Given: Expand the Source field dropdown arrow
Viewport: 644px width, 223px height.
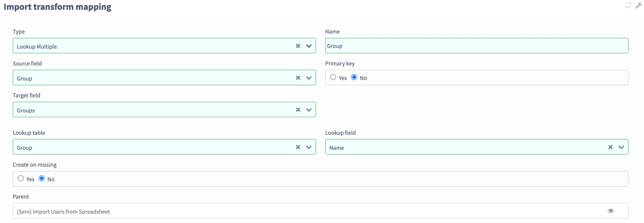Looking at the screenshot, I should click(x=309, y=78).
